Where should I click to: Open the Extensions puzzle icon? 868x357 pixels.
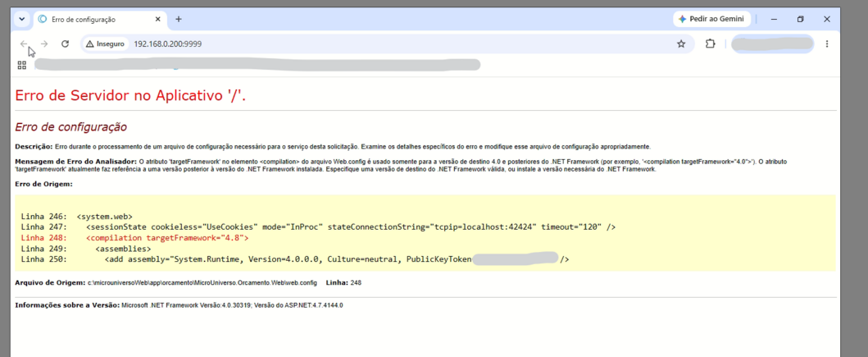pos(711,43)
